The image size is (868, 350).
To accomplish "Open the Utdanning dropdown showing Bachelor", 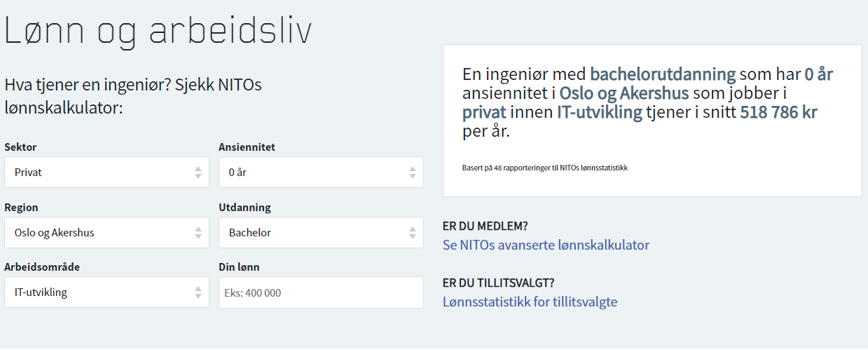I will coord(321,232).
